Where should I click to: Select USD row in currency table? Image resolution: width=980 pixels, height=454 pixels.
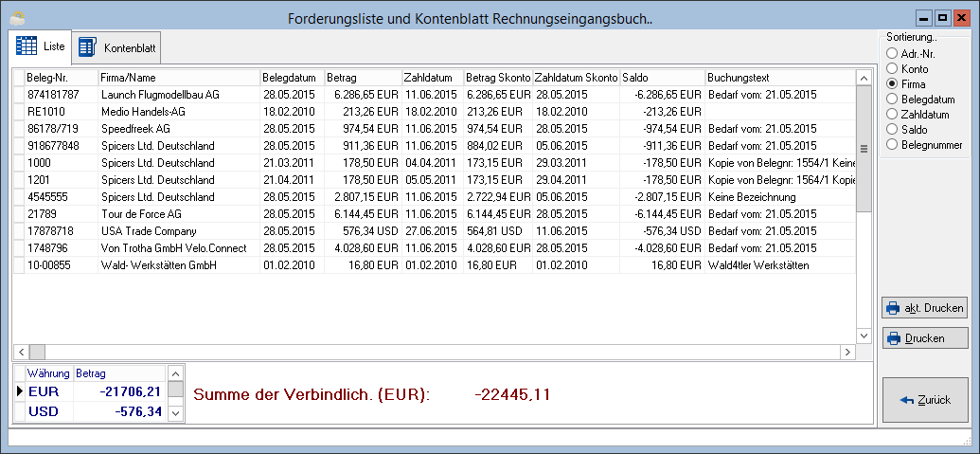(x=90, y=411)
